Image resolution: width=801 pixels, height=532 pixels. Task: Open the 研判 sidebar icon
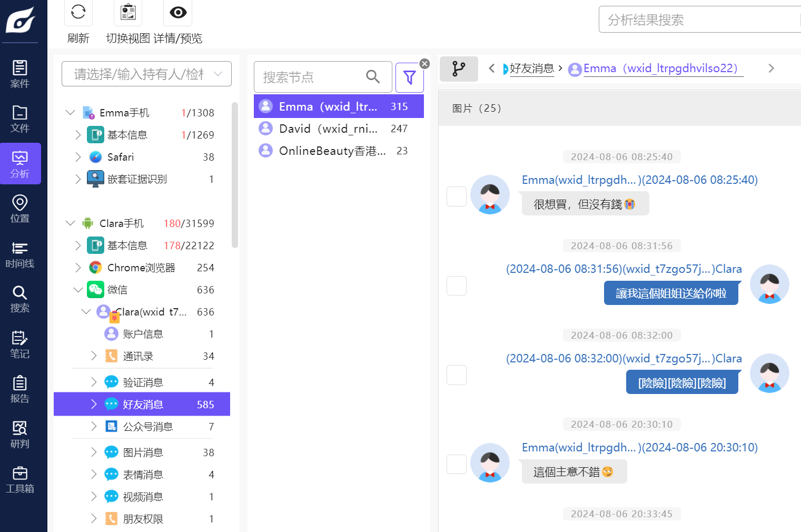20,434
